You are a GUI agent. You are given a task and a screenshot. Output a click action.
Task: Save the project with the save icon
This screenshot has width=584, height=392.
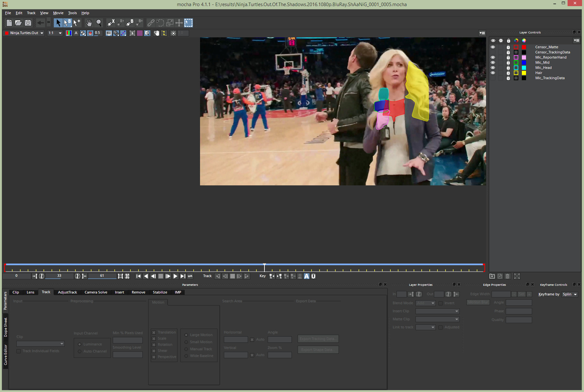pos(28,23)
